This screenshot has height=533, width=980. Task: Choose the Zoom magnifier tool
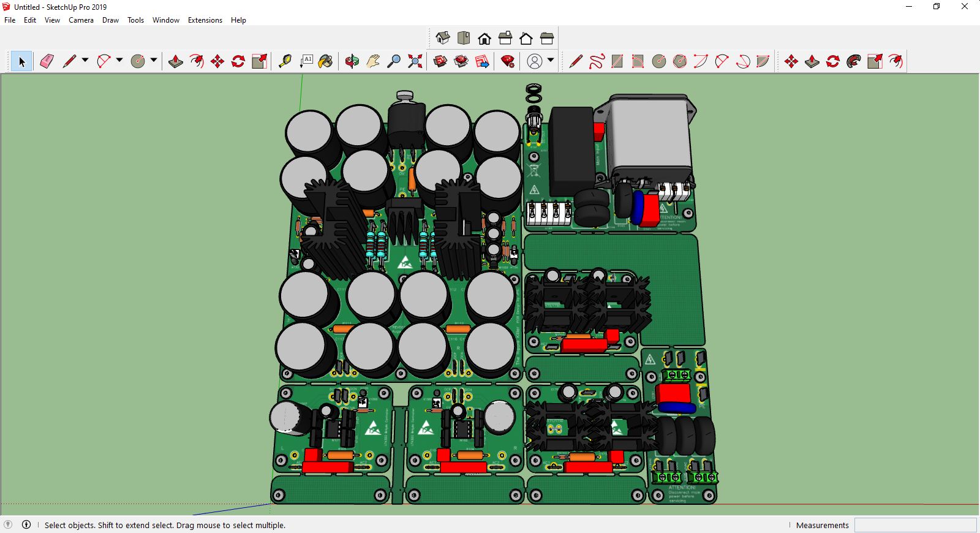click(x=394, y=61)
